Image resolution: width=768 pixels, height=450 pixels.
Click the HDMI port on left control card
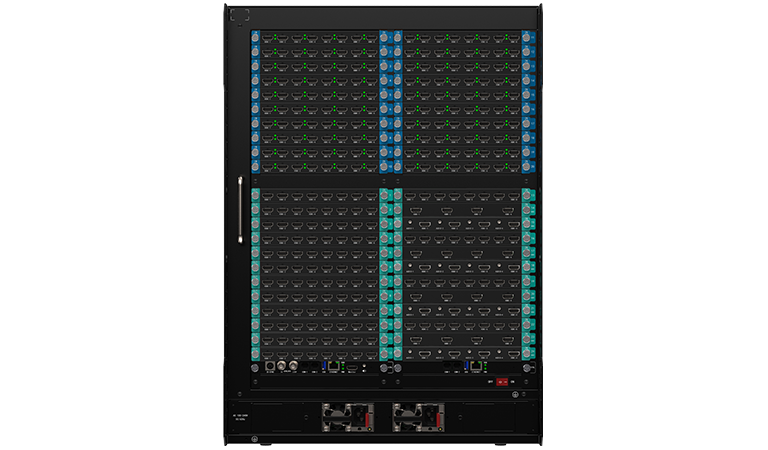[x=352, y=368]
